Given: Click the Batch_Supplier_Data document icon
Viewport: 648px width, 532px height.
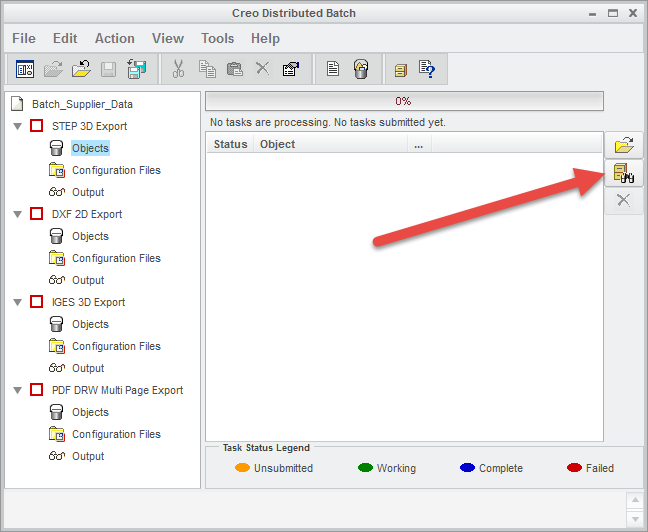Looking at the screenshot, I should [17, 104].
